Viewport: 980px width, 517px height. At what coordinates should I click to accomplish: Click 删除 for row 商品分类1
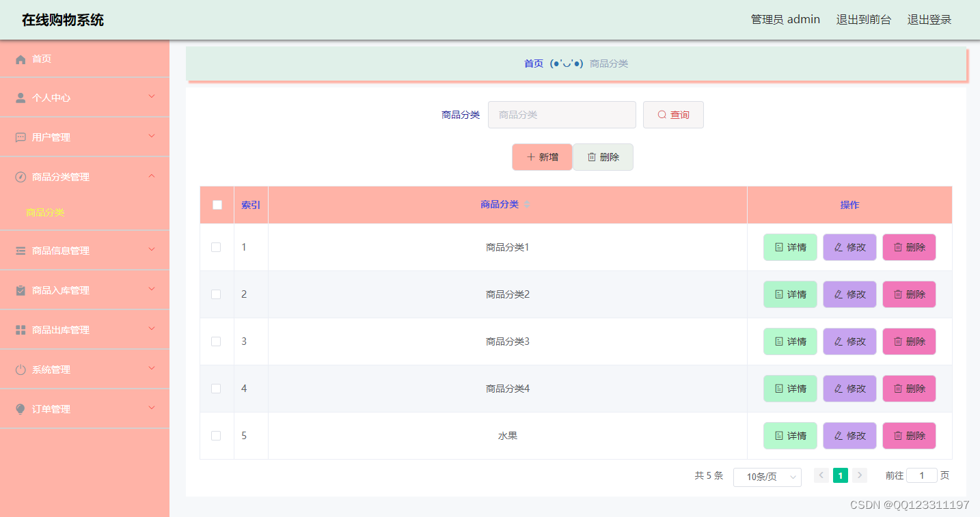point(909,247)
